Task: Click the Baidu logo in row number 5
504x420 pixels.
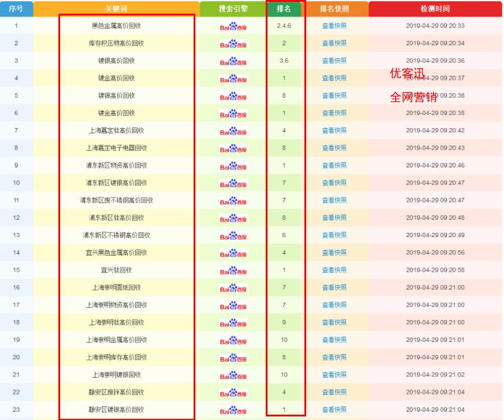Action: [233, 96]
